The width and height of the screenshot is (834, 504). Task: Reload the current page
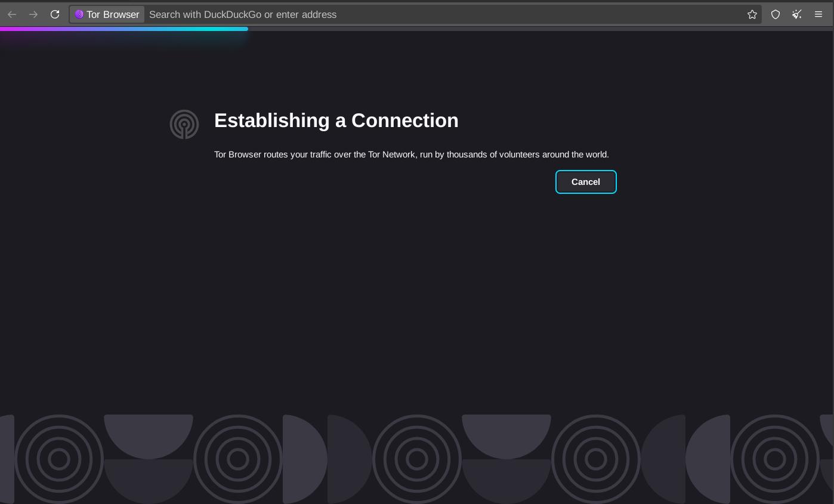[x=55, y=14]
